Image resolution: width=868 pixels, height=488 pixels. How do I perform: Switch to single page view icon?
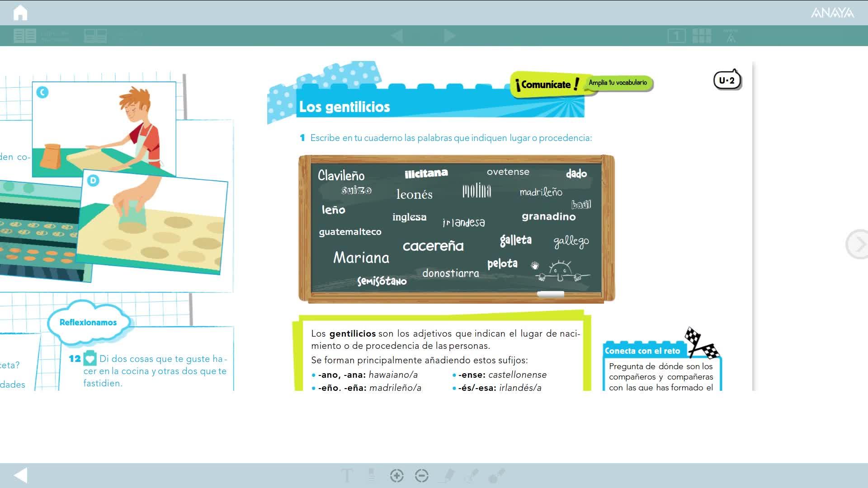(676, 36)
